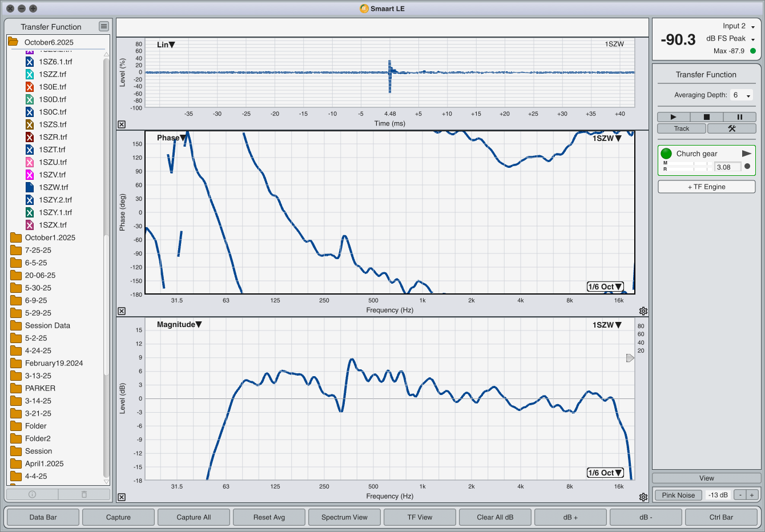Switch to Spectrum View
This screenshot has height=532, width=765.
(344, 517)
